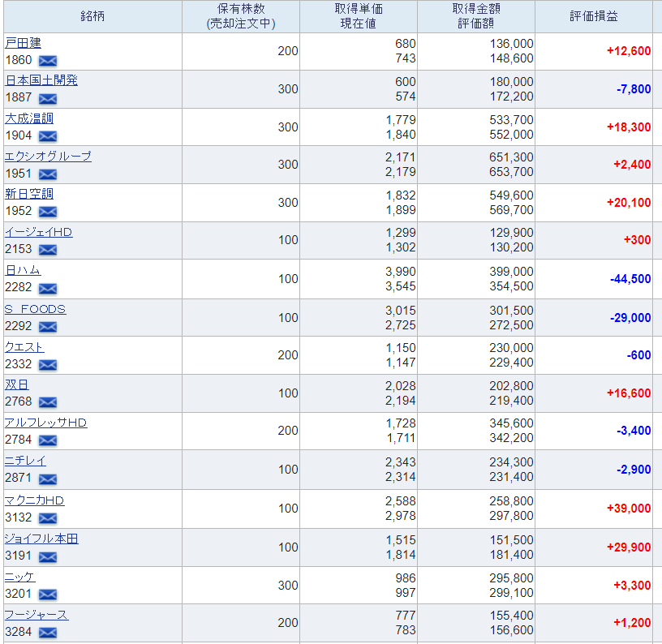This screenshot has width=662, height=644.
Task: Click the 取得金額 評価額 column header
Action: (476, 16)
